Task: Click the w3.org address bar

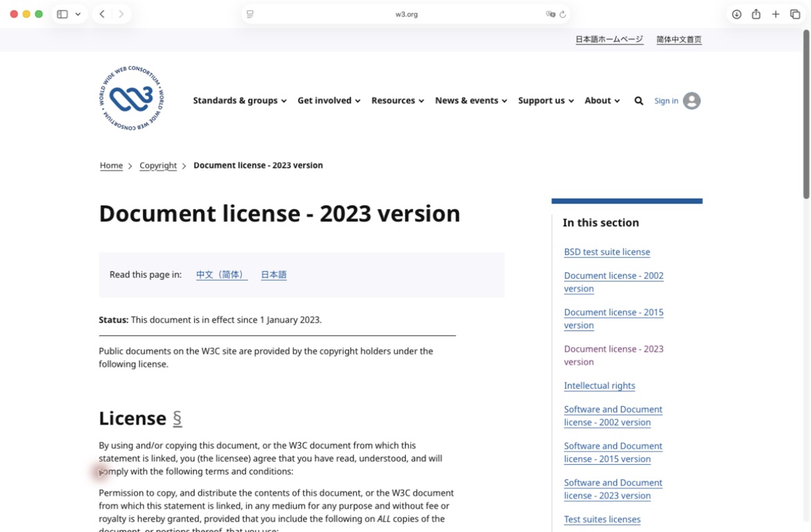Action: coord(406,15)
